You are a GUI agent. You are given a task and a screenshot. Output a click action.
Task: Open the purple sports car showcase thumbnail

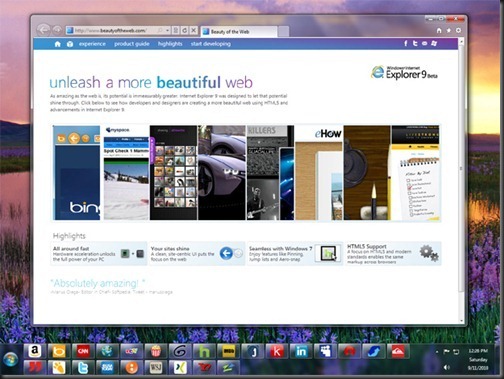222,173
